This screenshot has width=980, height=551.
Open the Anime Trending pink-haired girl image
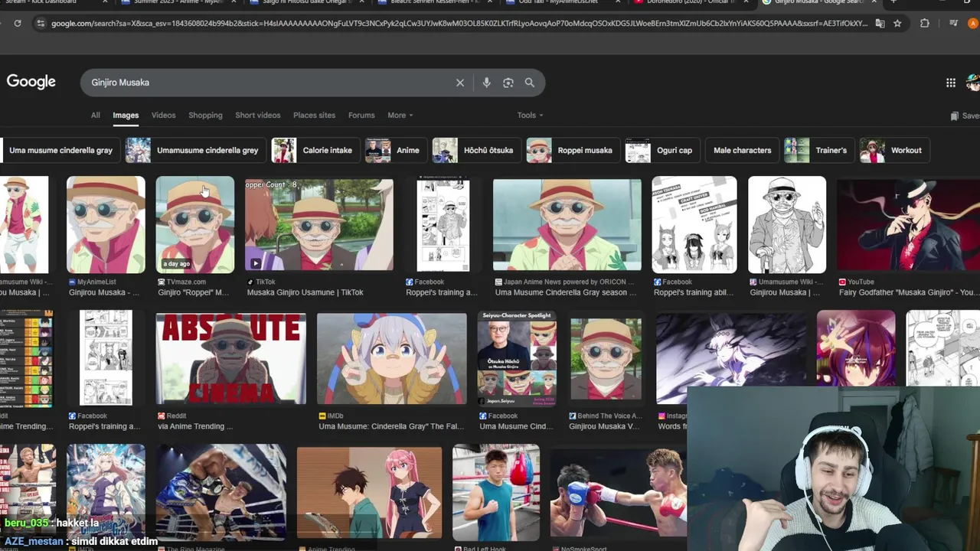click(369, 494)
